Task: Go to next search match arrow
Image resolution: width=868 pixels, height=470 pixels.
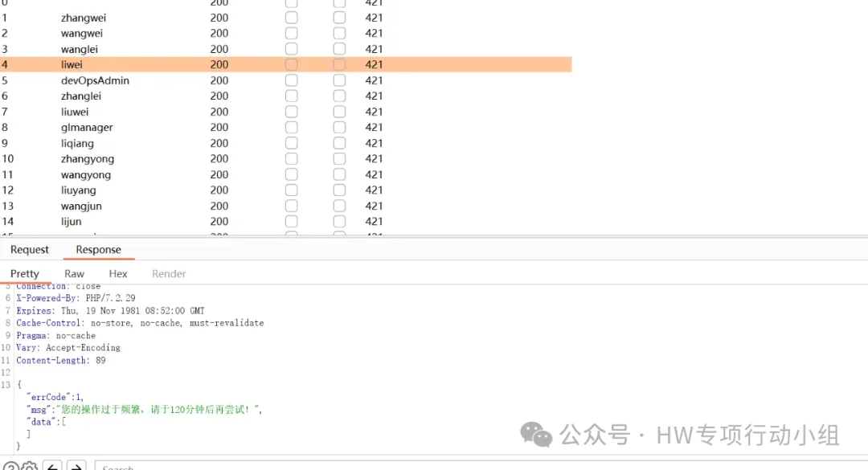Action: click(x=76, y=468)
